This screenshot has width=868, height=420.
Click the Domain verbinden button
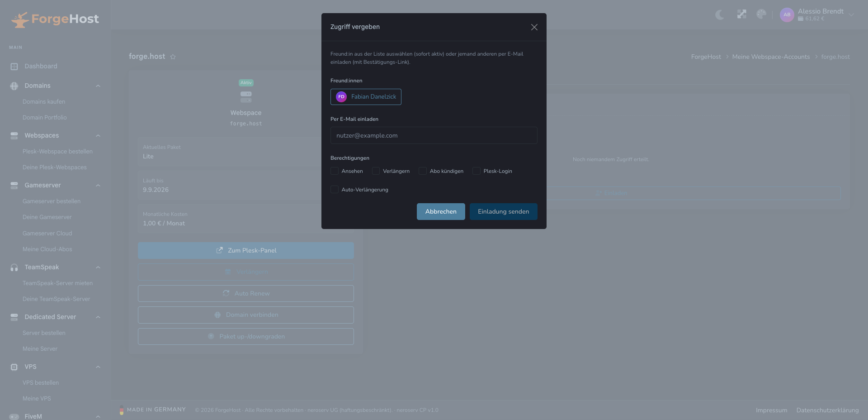pos(246,315)
